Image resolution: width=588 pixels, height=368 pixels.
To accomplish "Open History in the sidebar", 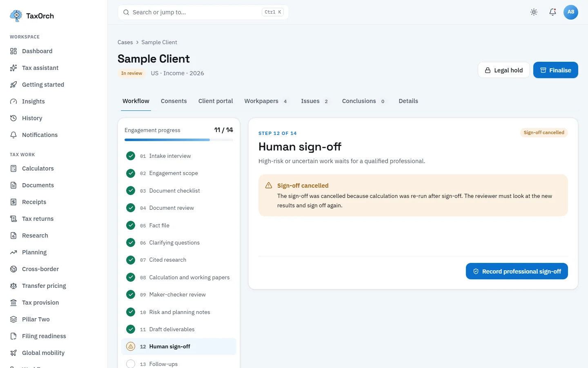I will (53, 118).
